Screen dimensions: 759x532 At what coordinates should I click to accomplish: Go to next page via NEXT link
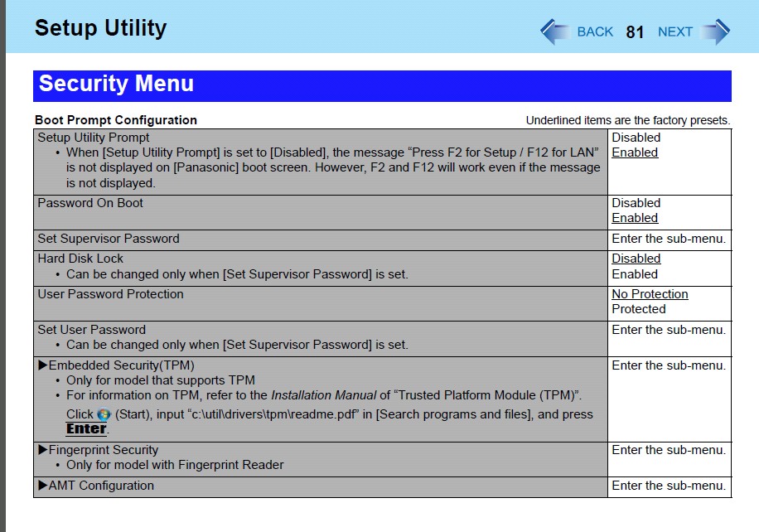coord(674,32)
